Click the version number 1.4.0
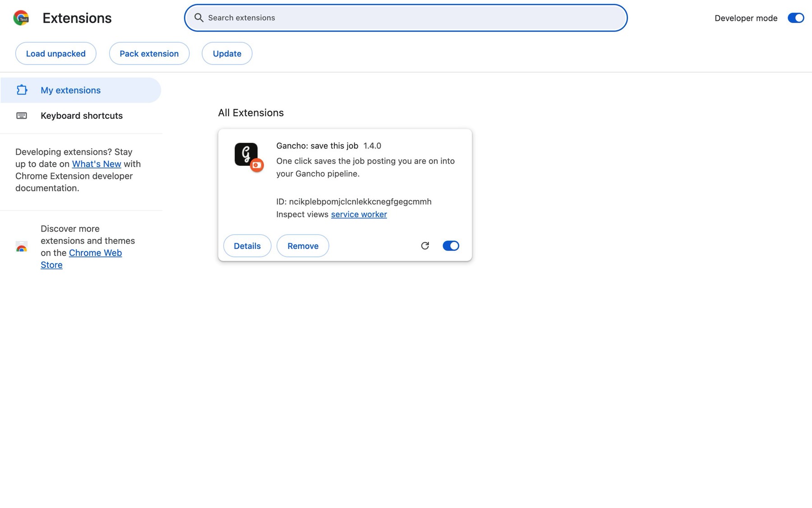 (x=372, y=146)
